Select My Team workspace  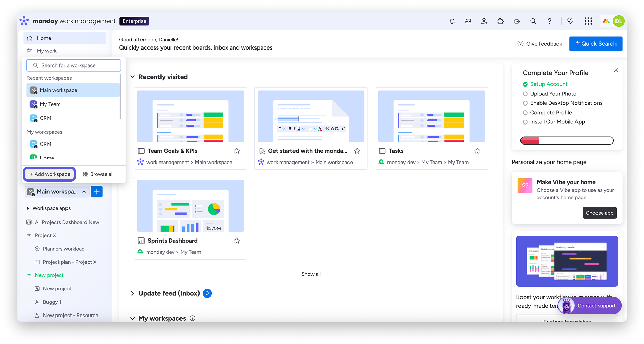(73, 104)
